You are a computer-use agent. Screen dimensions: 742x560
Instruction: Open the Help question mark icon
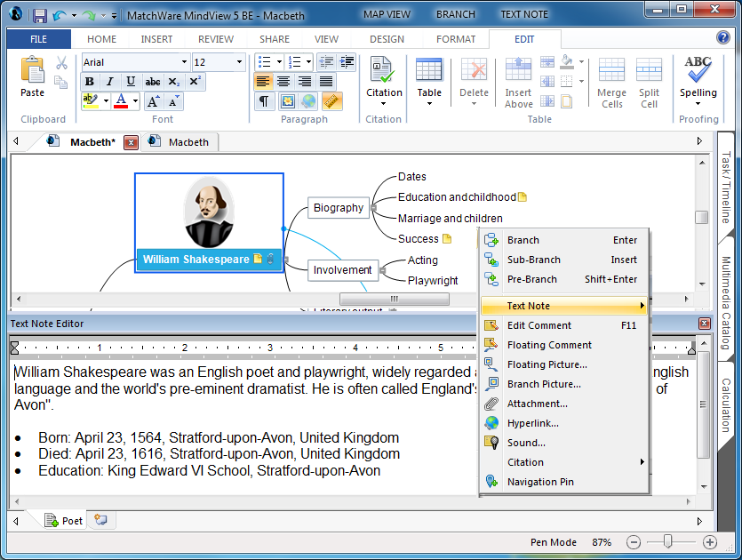coord(723,37)
